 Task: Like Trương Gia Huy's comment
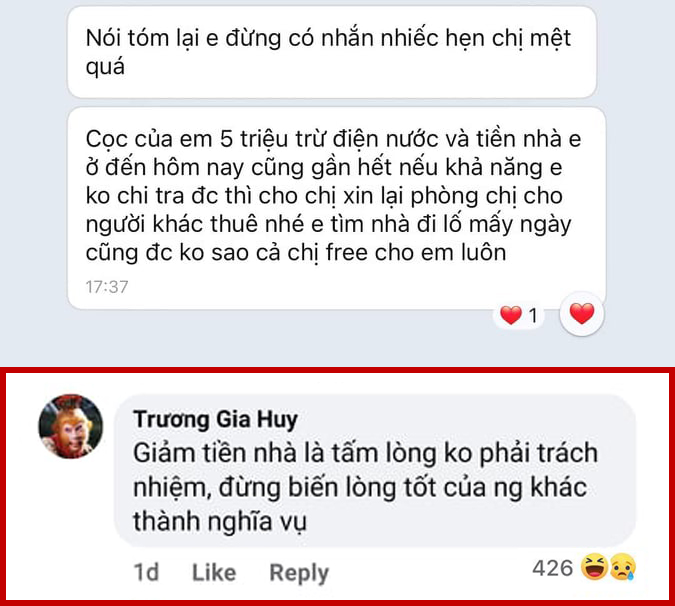[x=214, y=572]
